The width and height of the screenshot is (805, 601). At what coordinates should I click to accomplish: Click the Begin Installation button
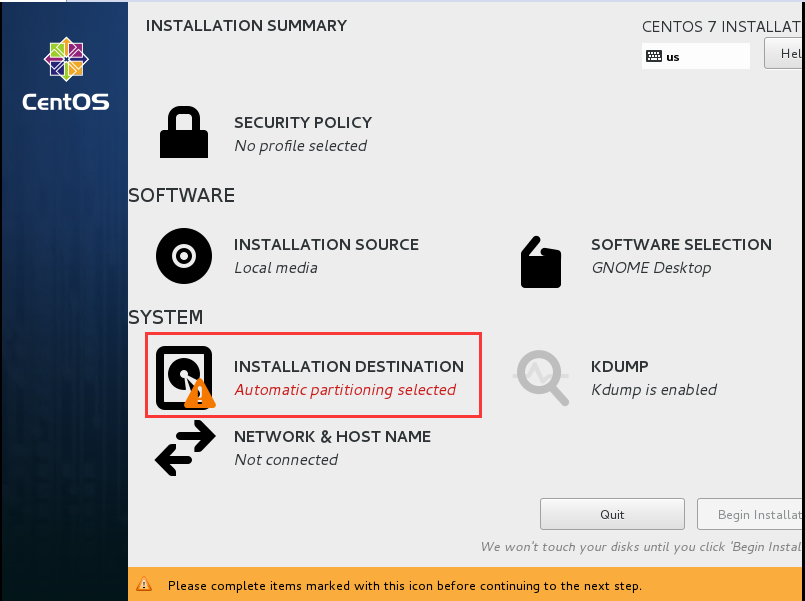[x=751, y=514]
